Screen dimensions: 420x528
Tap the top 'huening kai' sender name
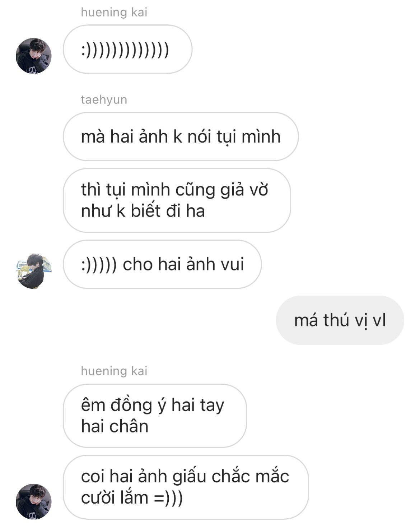[114, 12]
